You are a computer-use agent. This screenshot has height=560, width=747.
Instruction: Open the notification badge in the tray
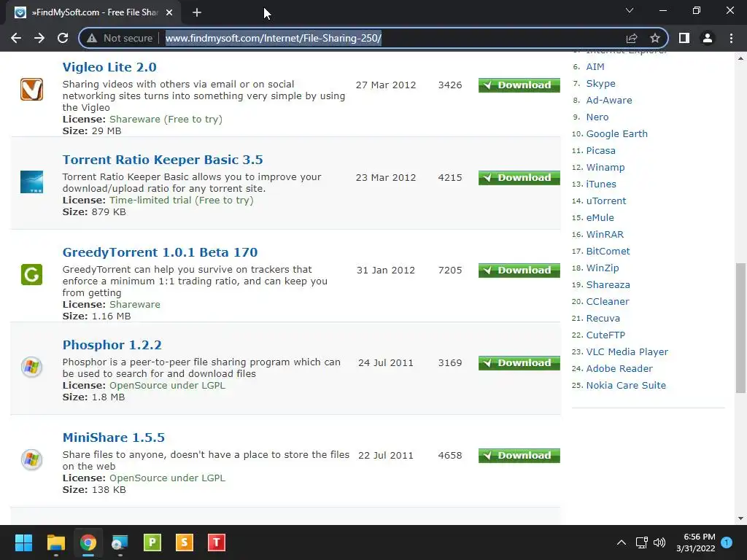727,542
